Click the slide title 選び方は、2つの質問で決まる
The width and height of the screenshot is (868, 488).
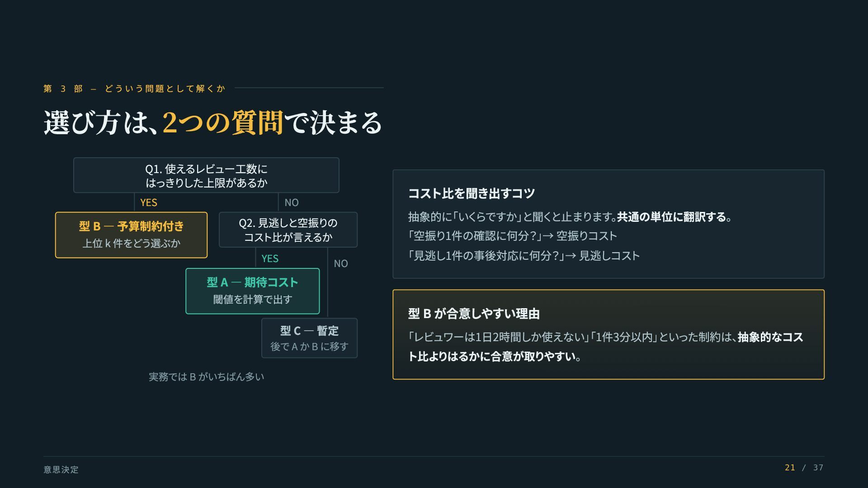(x=213, y=122)
